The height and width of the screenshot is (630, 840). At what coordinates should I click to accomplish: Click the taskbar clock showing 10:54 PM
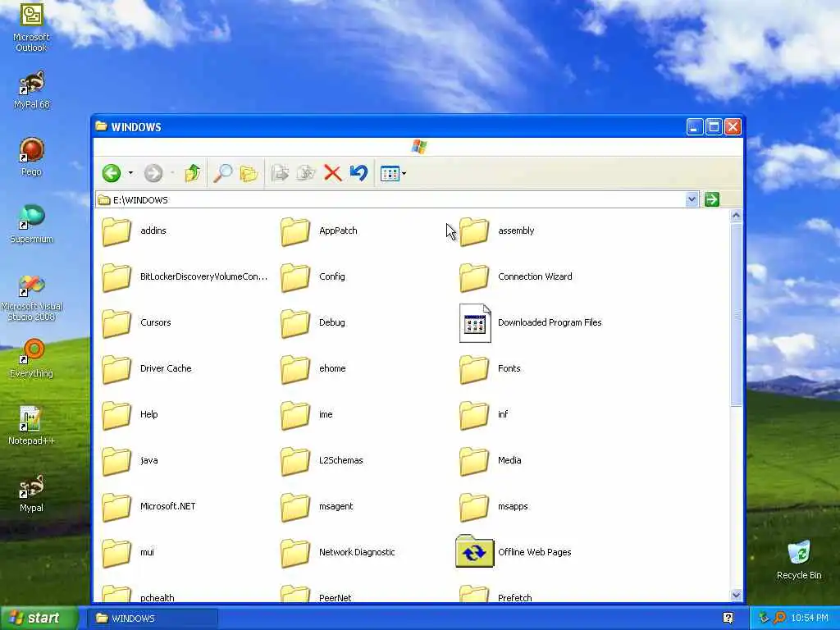click(810, 619)
